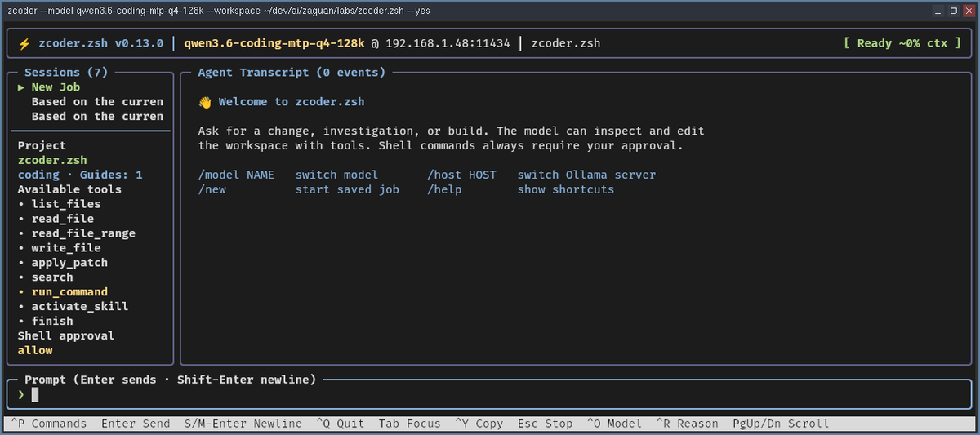Image resolution: width=980 pixels, height=435 pixels.
Task: Click the finish tool entry
Action: 52,322
